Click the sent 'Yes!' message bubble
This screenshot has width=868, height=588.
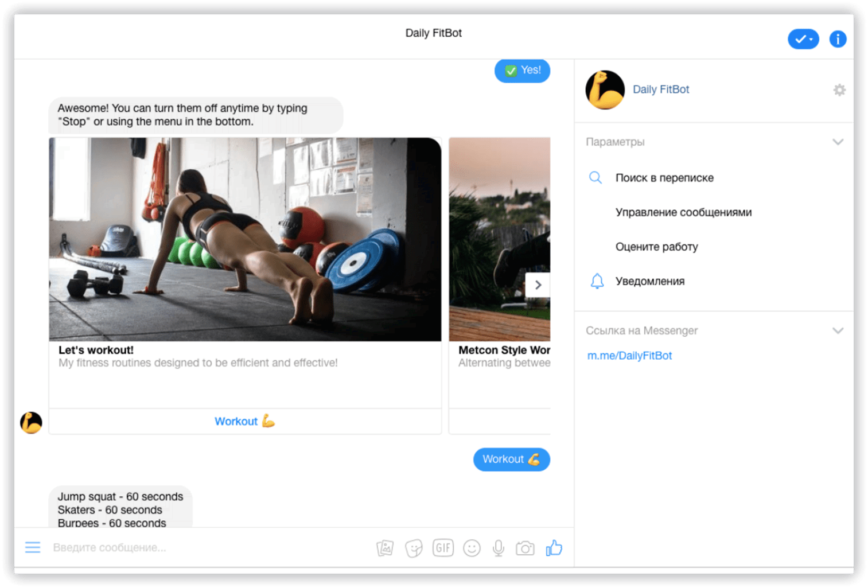tap(522, 71)
